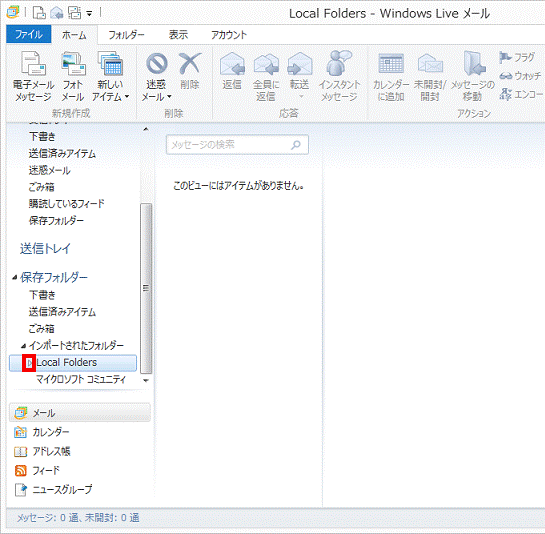This screenshot has width=545, height=534.
Task: Click the search magnifier icon
Action: pos(296,145)
